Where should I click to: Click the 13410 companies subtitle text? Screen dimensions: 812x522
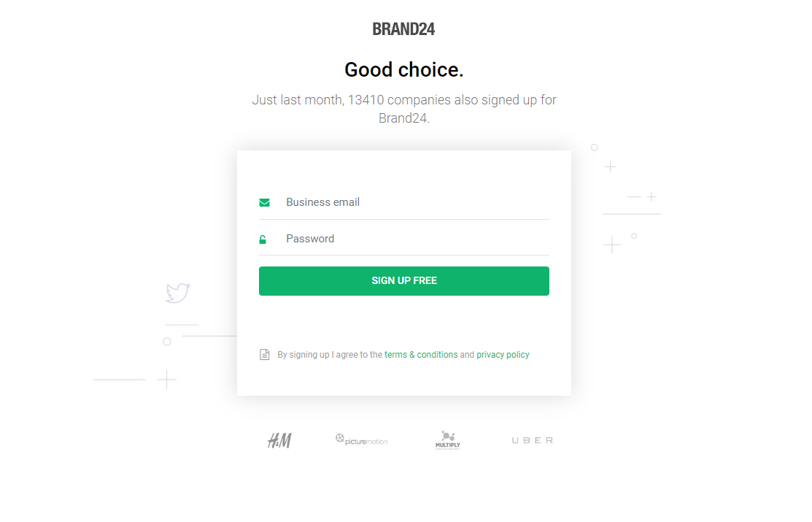[x=404, y=109]
